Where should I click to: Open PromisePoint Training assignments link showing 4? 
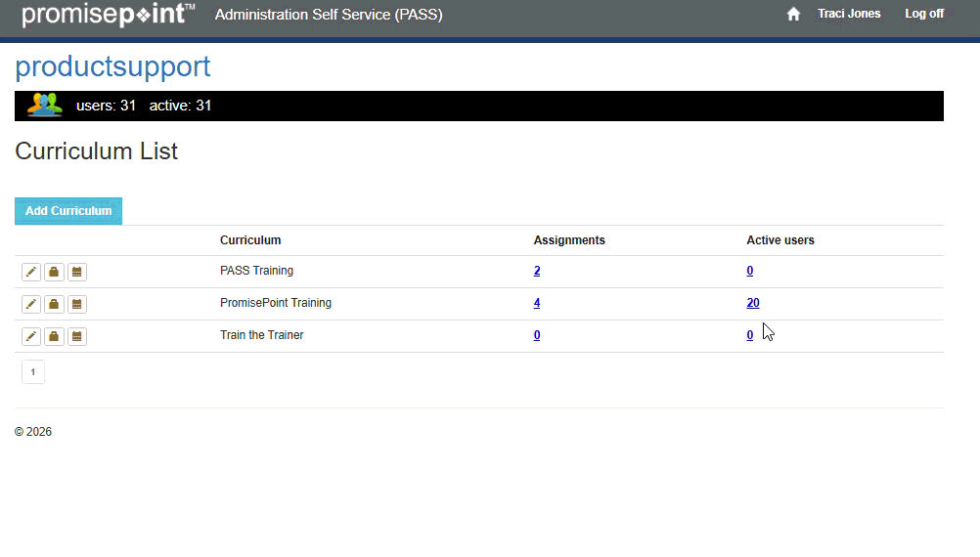click(537, 303)
